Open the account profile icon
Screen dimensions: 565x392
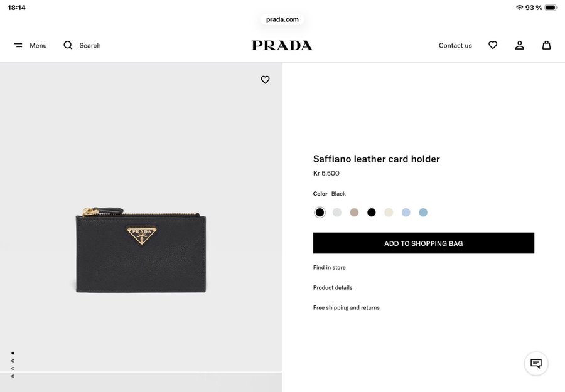(x=520, y=45)
